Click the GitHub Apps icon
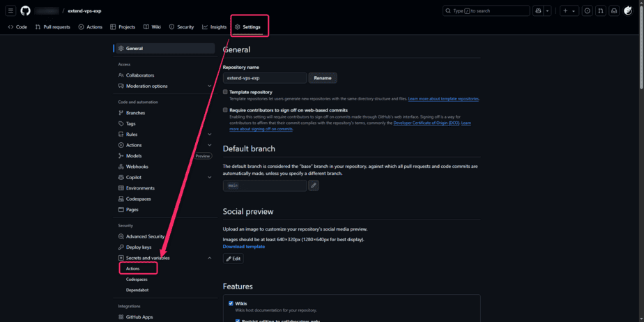Image resolution: width=644 pixels, height=322 pixels. click(x=121, y=317)
